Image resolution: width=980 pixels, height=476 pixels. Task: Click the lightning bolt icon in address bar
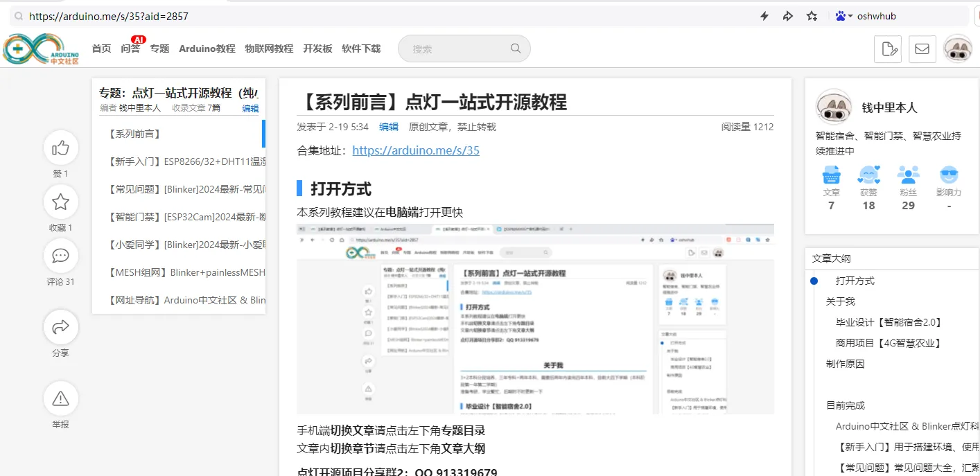pyautogui.click(x=764, y=16)
